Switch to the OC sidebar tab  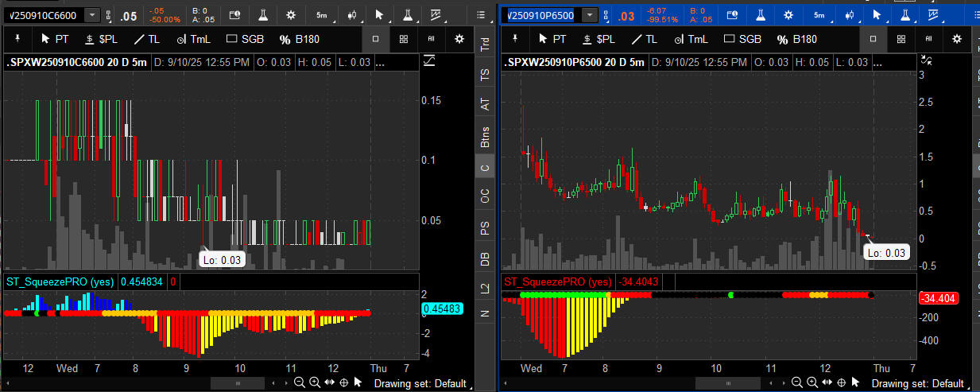pyautogui.click(x=484, y=196)
